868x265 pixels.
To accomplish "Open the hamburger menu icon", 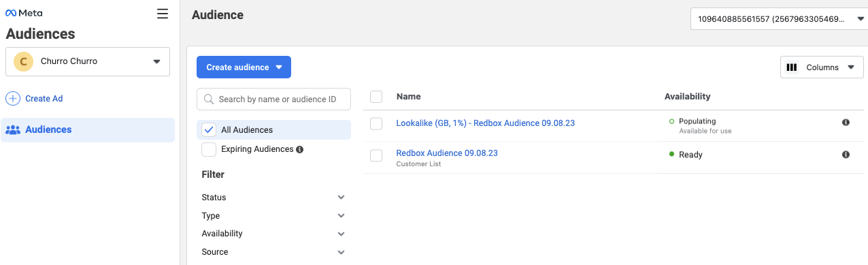I will (x=162, y=13).
